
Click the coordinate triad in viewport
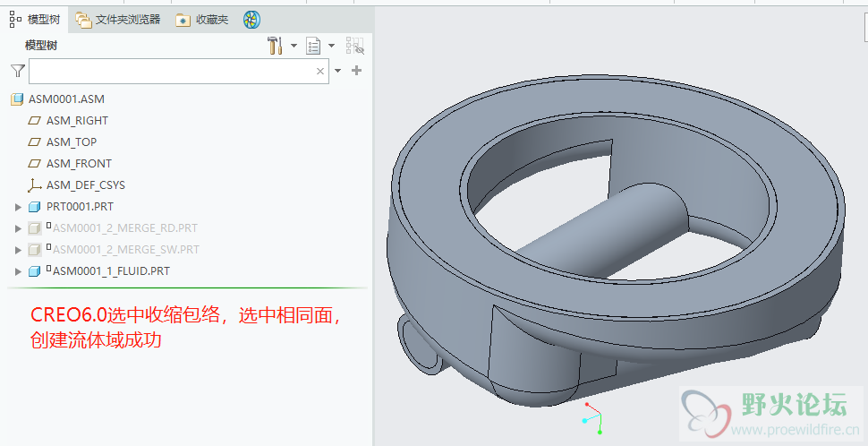(593, 419)
